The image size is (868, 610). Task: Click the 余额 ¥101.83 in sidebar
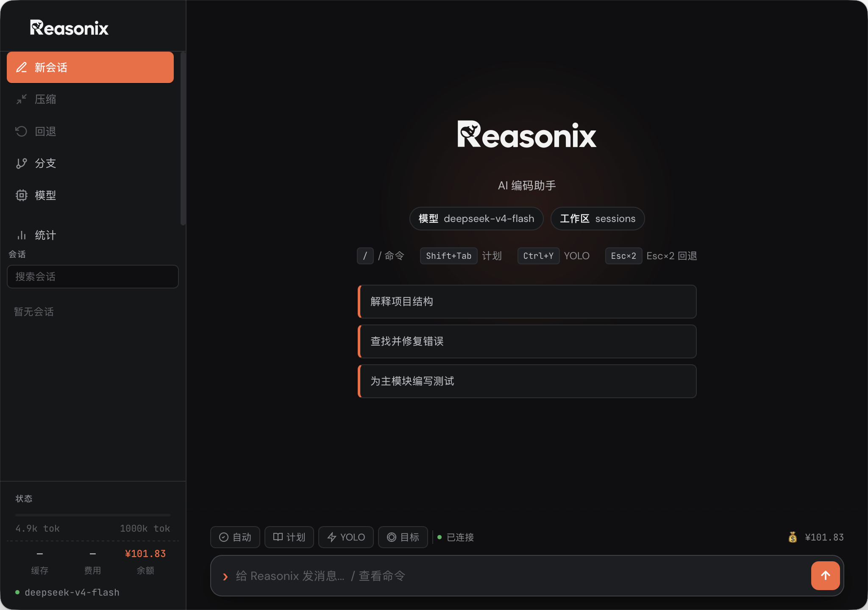tap(145, 554)
